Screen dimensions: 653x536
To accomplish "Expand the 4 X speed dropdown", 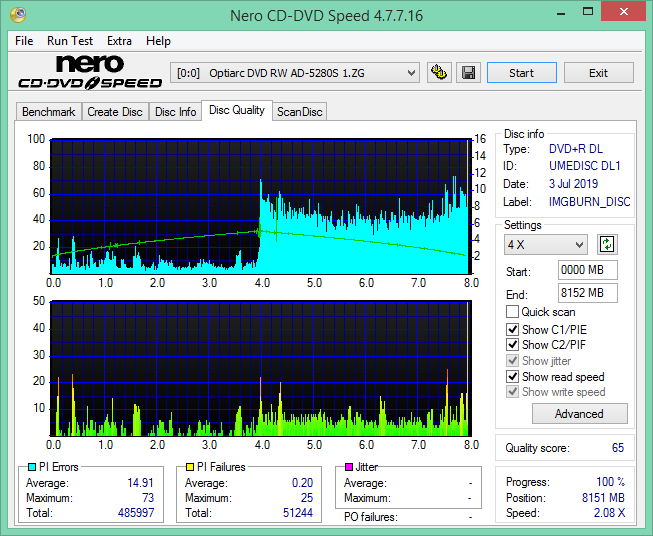I will pyautogui.click(x=546, y=244).
